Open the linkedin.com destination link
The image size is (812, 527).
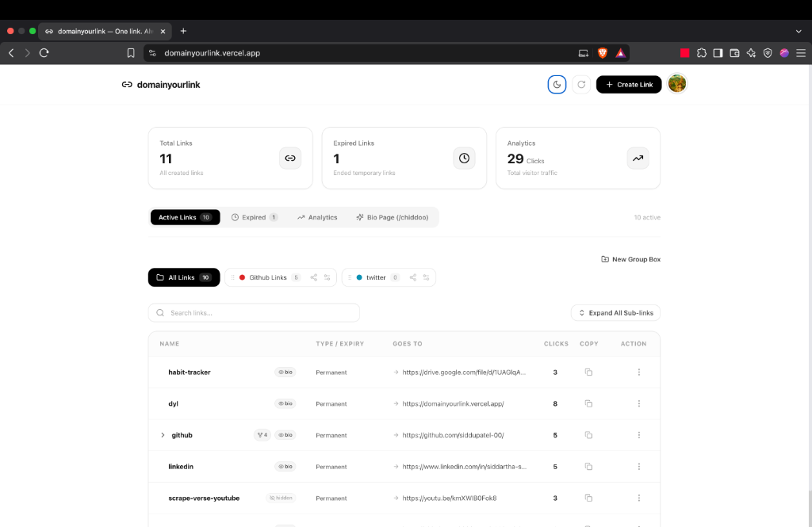tap(464, 467)
